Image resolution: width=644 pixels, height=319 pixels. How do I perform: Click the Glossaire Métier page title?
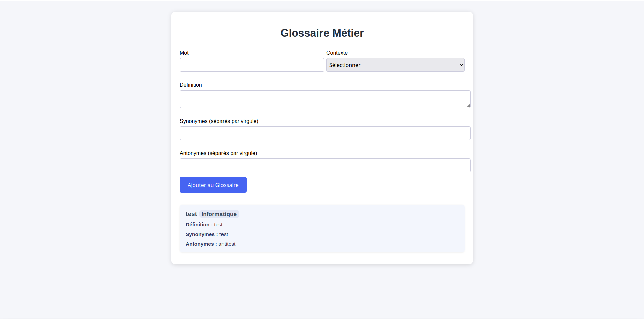[x=322, y=33]
